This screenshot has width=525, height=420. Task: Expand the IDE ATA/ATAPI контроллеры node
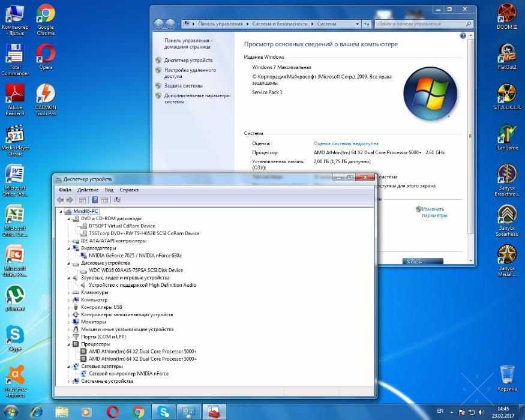68,241
